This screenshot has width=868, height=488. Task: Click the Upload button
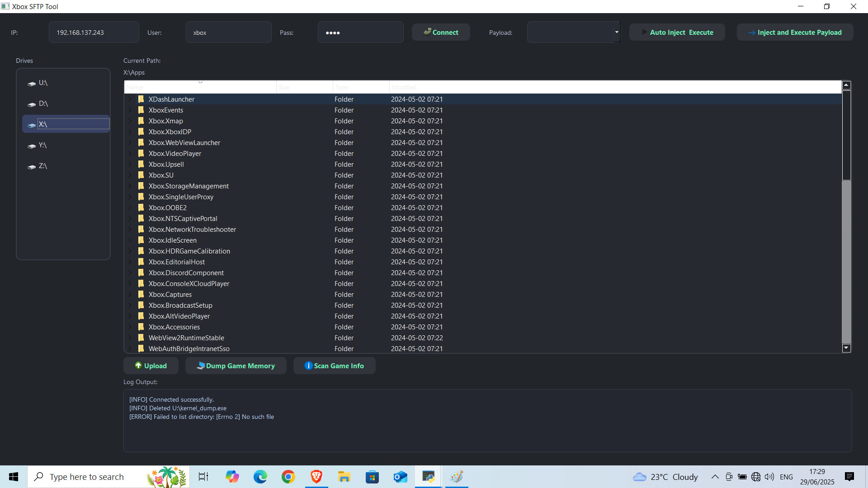(x=151, y=366)
